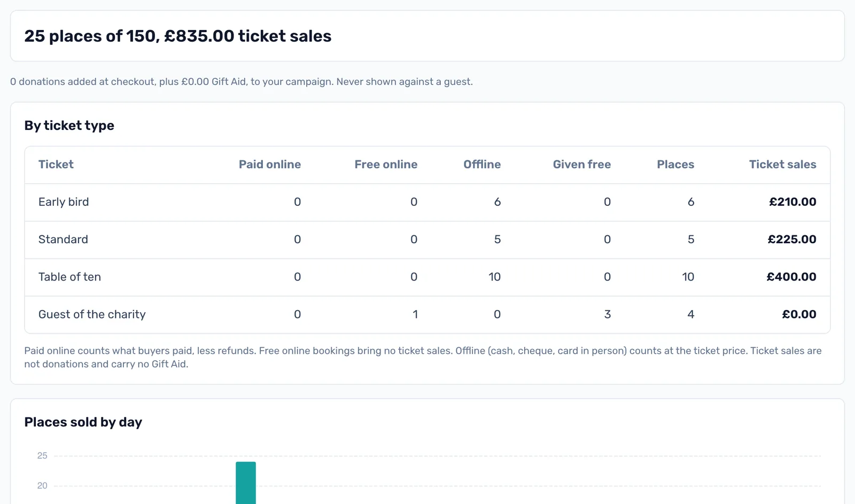This screenshot has height=504, width=855.
Task: Click Table of ten ticket sales £400.00
Action: pyautogui.click(x=791, y=277)
